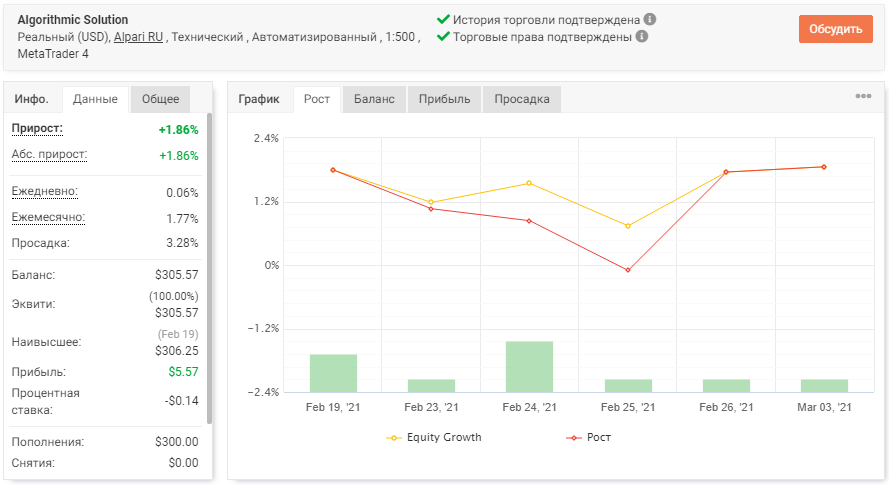Click info icon beside Торговые права подтверждены
889x485 pixels.
(x=642, y=36)
